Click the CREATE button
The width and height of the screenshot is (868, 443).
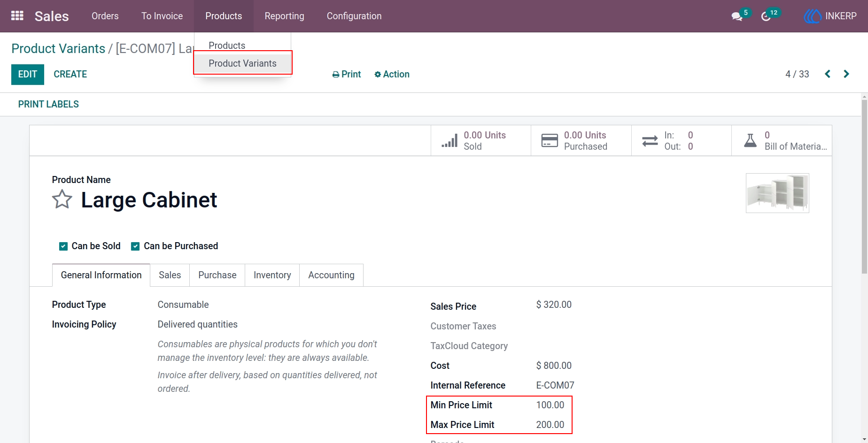pos(70,74)
